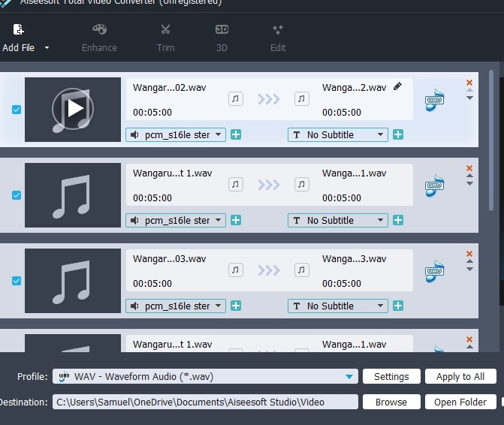Open the Edit effects tool

point(278,38)
